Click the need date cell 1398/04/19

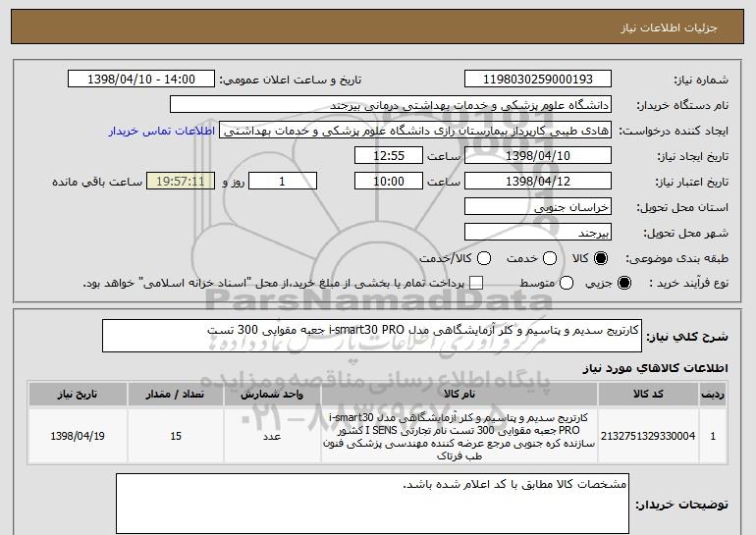pyautogui.click(x=78, y=436)
